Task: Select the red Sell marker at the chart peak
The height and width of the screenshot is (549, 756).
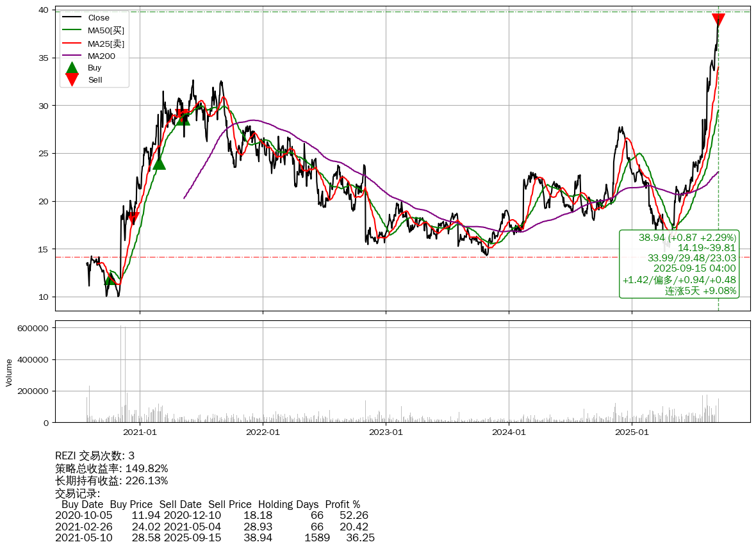Action: [718, 20]
